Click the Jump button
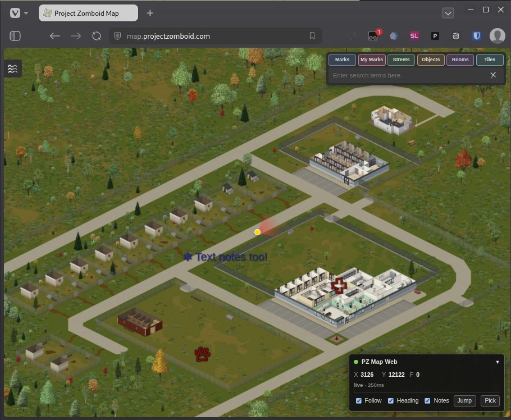The width and height of the screenshot is (511, 420). [464, 400]
